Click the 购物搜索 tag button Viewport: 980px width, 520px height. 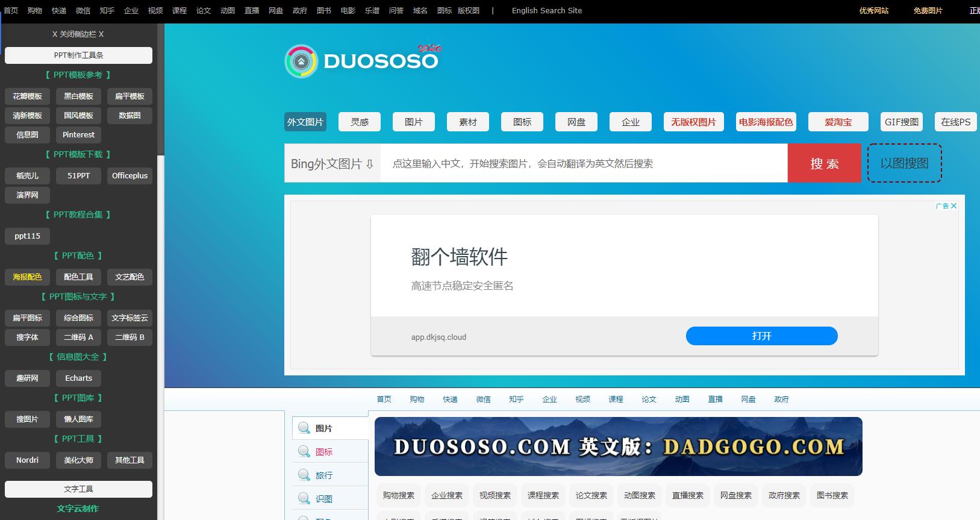pos(399,495)
